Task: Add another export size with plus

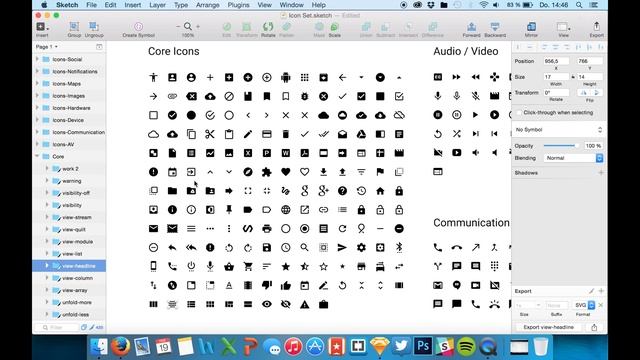Action: coord(601,291)
